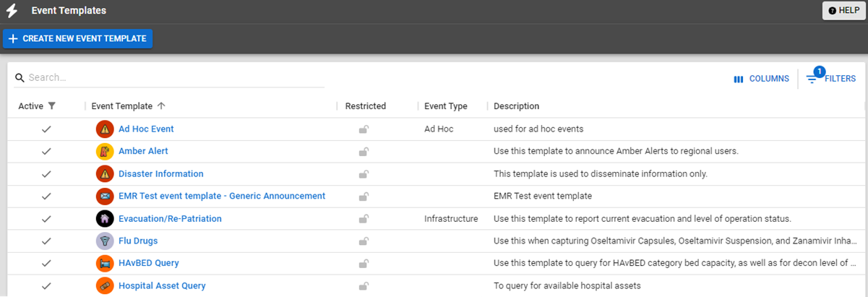Click the HAvBED Query bed icon
868x297 pixels.
(x=105, y=264)
